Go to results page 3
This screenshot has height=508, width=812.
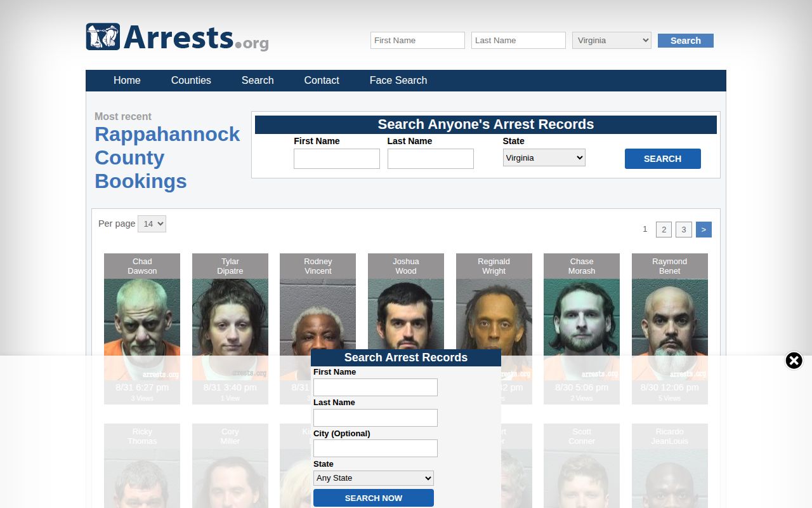pos(683,229)
